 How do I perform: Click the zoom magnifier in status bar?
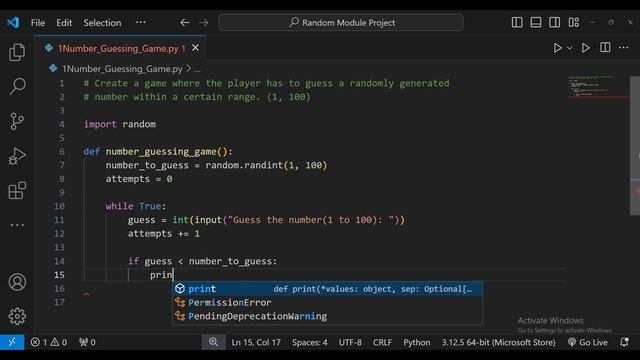[x=213, y=342]
